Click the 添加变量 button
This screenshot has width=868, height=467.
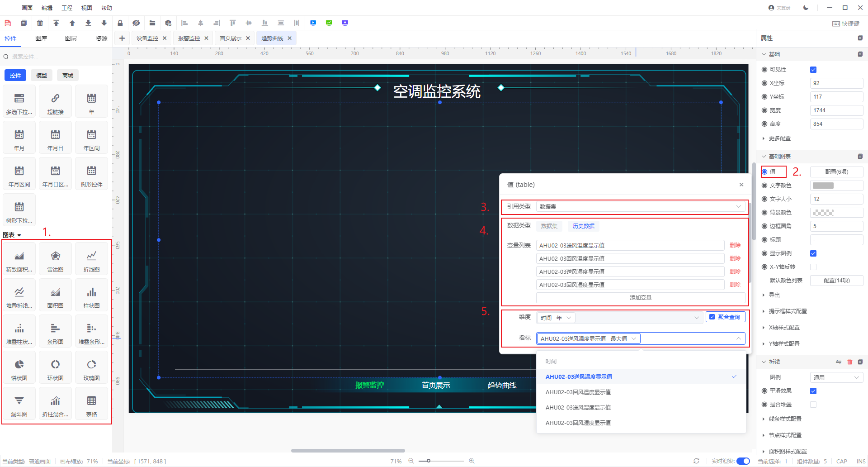(x=640, y=298)
